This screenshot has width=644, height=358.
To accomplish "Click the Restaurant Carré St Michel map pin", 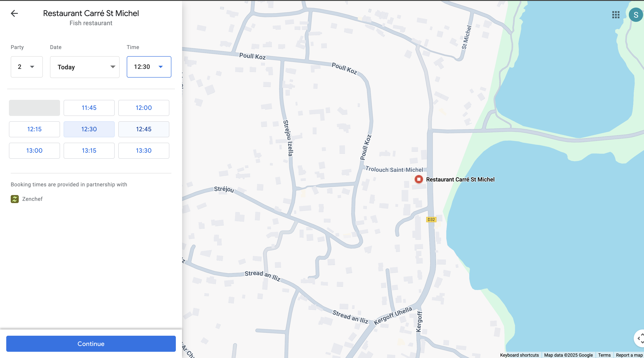I will 419,179.
